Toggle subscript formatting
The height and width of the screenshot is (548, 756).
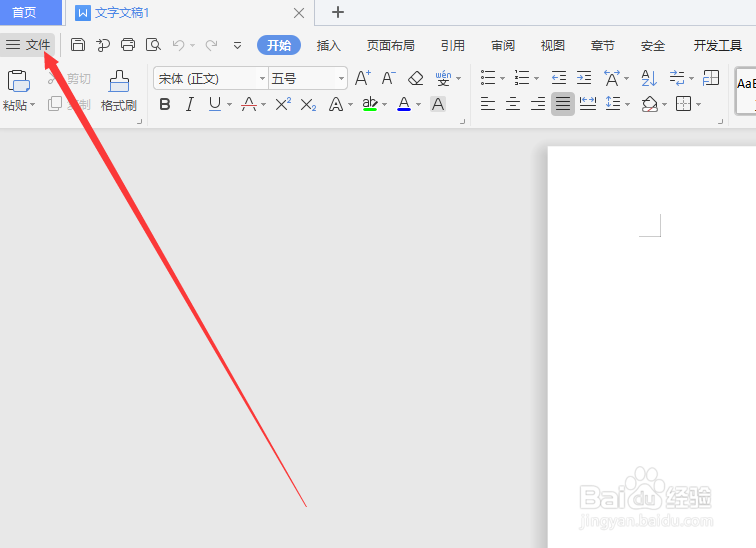308,105
